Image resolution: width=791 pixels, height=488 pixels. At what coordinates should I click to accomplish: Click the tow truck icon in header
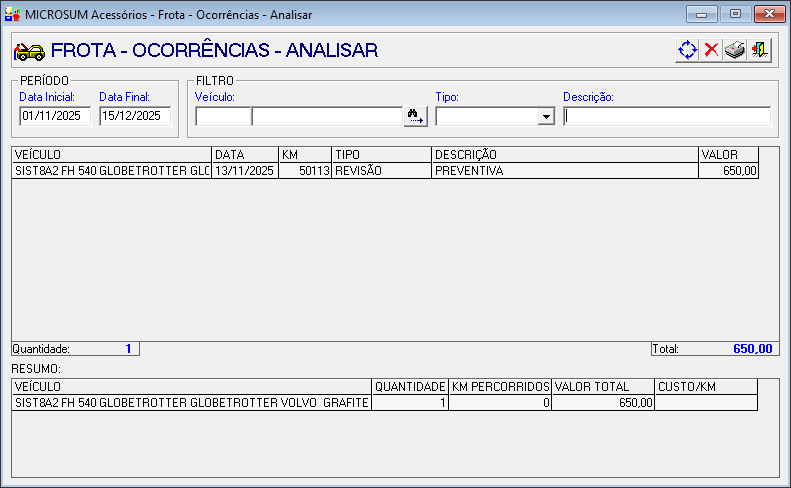pos(29,51)
